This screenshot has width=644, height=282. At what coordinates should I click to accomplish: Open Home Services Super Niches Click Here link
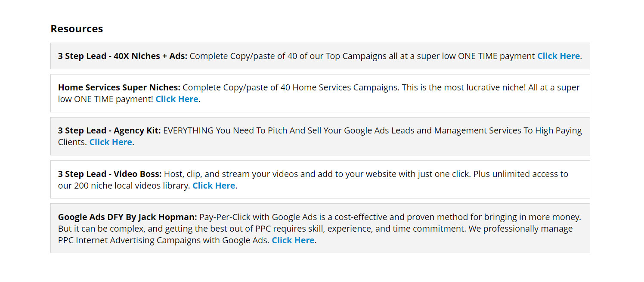176,99
